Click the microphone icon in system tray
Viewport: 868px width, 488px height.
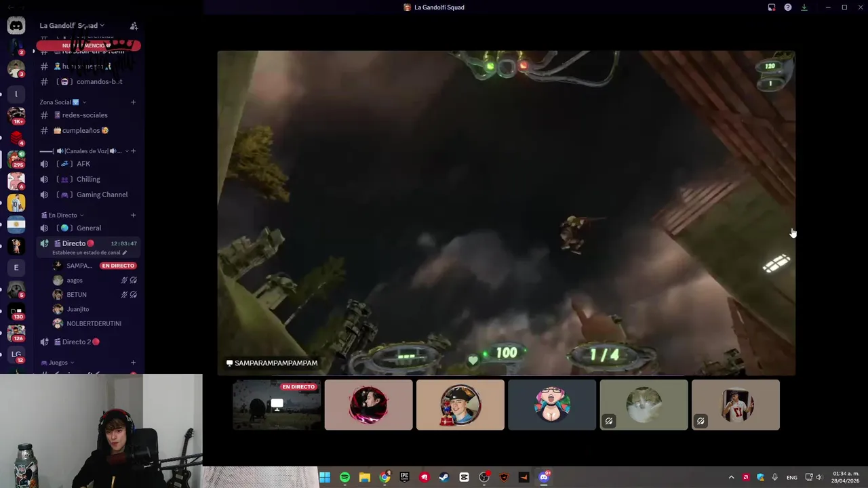point(774,477)
